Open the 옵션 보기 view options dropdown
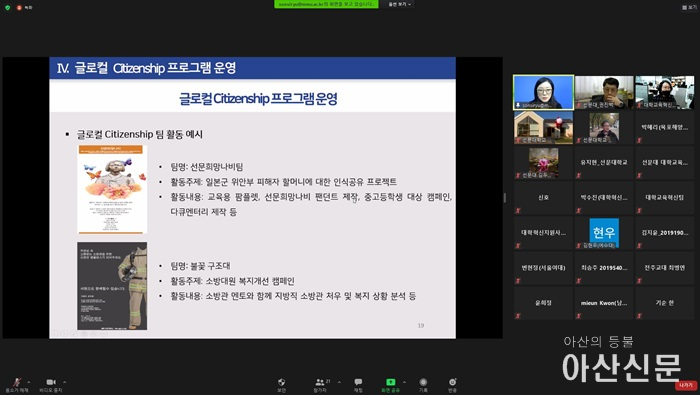This screenshot has height=395, width=700. pos(400,4)
